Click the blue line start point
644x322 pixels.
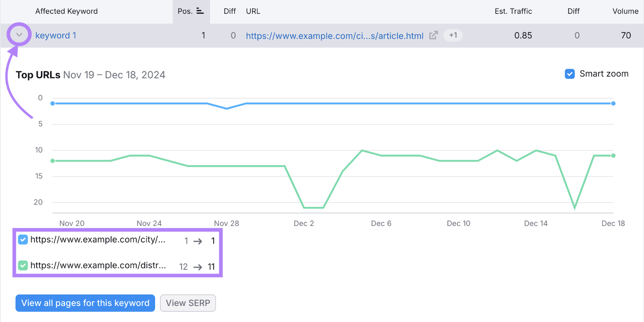53,104
